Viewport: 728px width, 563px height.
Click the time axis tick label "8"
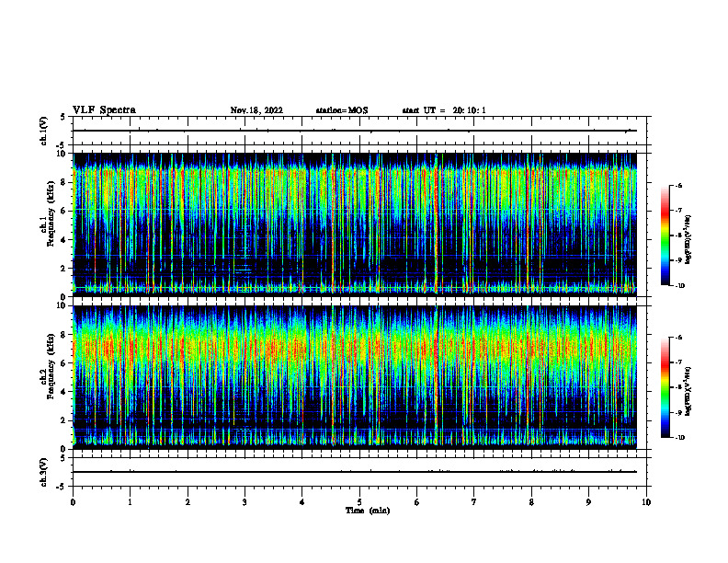tap(531, 502)
